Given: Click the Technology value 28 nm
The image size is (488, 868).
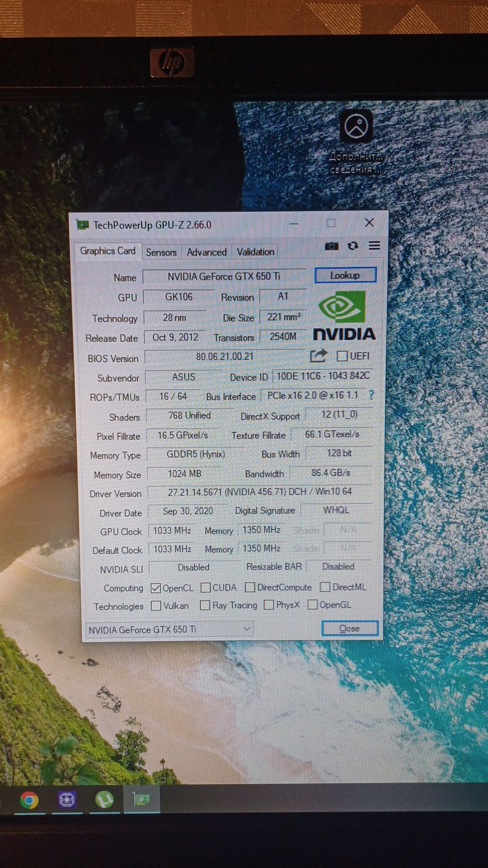Looking at the screenshot, I should (174, 317).
